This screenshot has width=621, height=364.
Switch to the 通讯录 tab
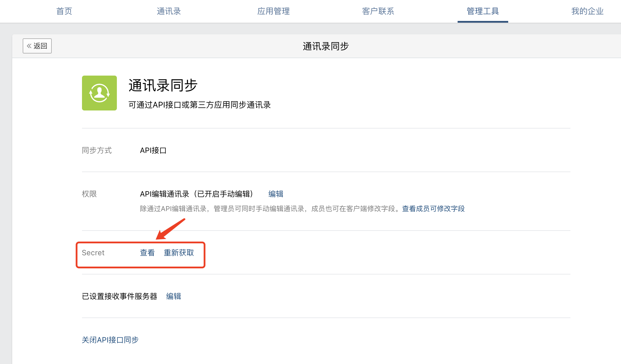click(169, 11)
